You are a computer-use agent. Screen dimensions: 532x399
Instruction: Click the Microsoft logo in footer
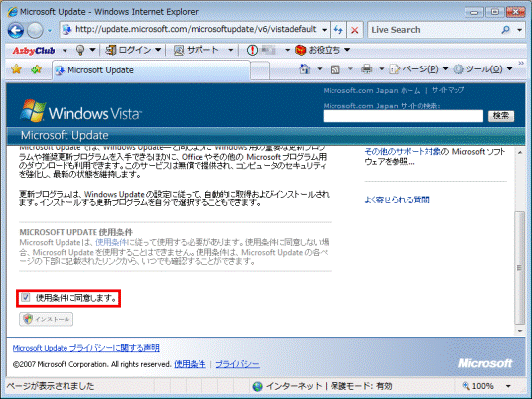pos(484,363)
